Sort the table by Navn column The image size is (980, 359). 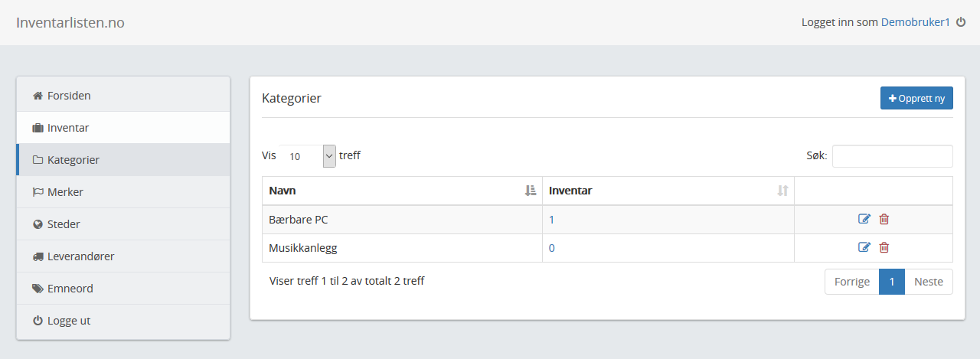click(x=402, y=191)
